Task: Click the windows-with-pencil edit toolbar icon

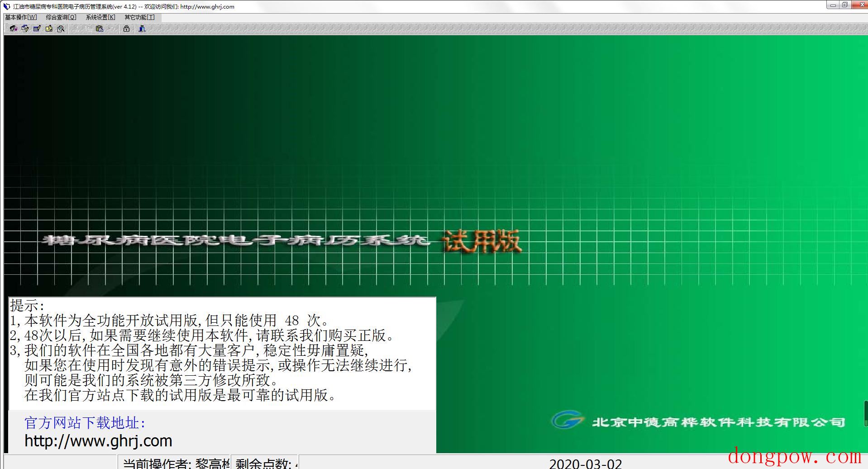Action: 25,29
